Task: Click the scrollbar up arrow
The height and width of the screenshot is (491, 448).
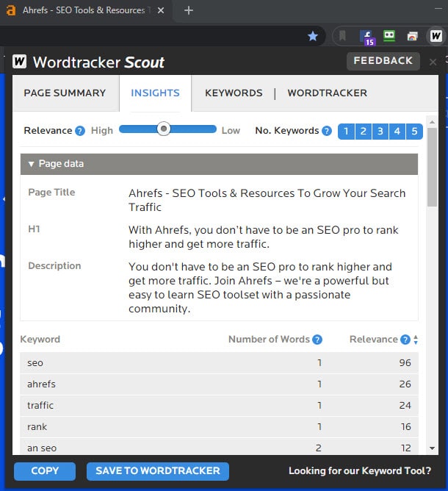Action: 433,122
